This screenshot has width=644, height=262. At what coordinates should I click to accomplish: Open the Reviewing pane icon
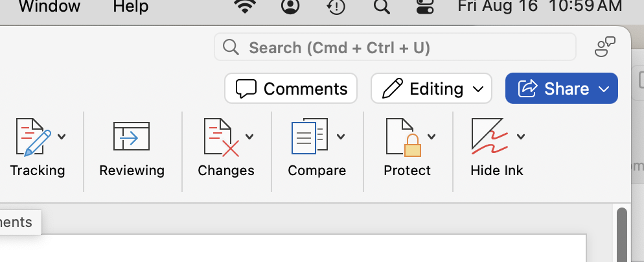pos(132,137)
